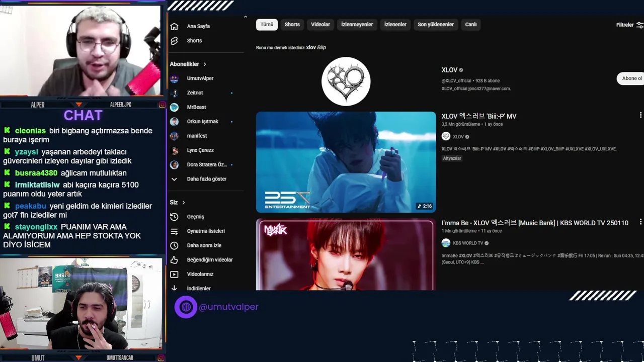Screen dimensions: 644x362
Task: Open manifest subscription avatar
Action: click(174, 136)
